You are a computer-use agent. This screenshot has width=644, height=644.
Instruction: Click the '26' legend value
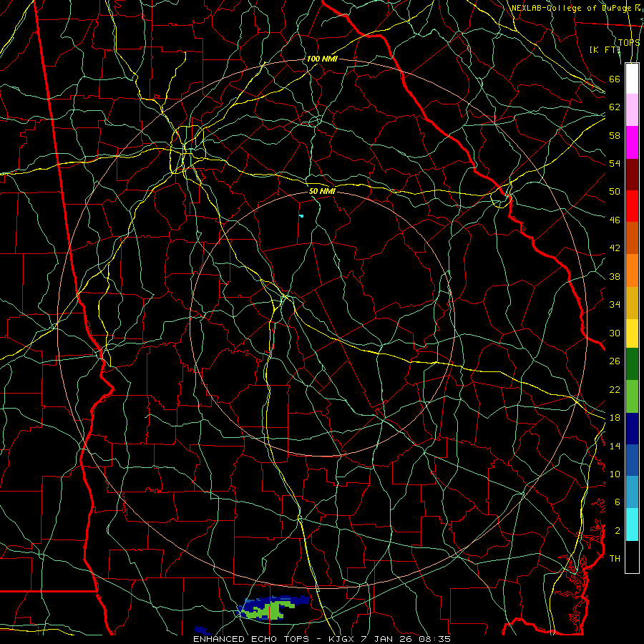[615, 361]
